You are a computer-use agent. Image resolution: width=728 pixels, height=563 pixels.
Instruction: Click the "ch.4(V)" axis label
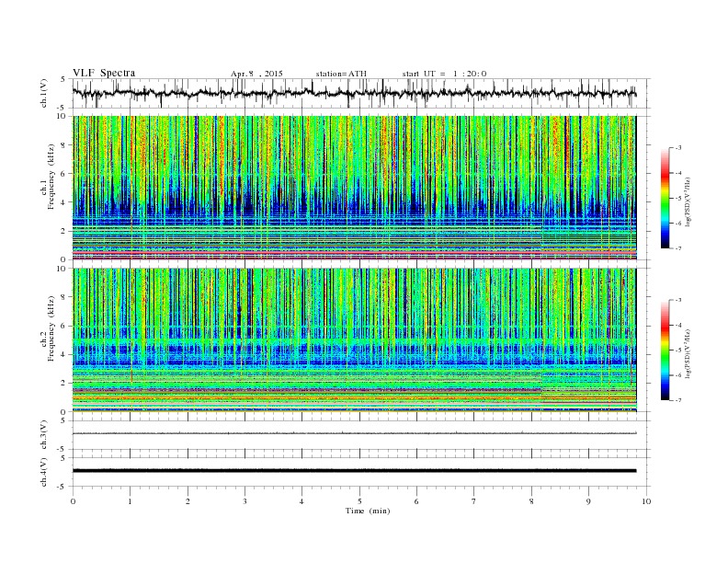pyautogui.click(x=44, y=472)
